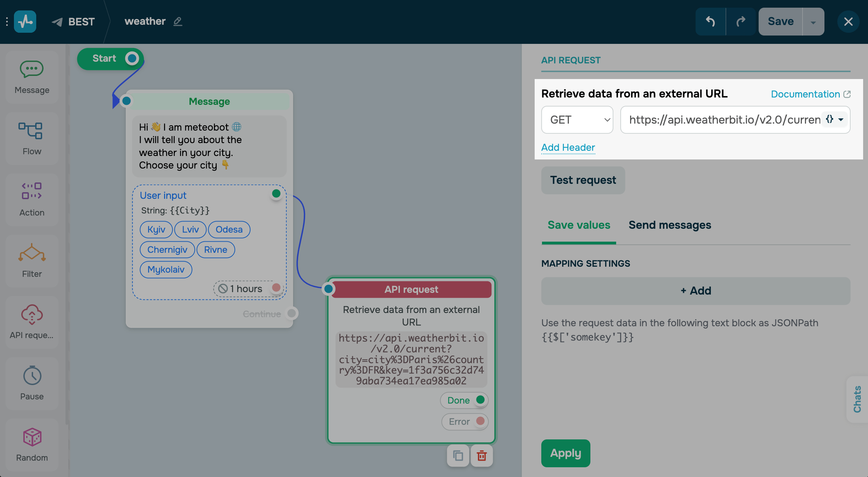The image size is (868, 477).
Task: Switch to the Send messages tab
Action: [x=669, y=225]
